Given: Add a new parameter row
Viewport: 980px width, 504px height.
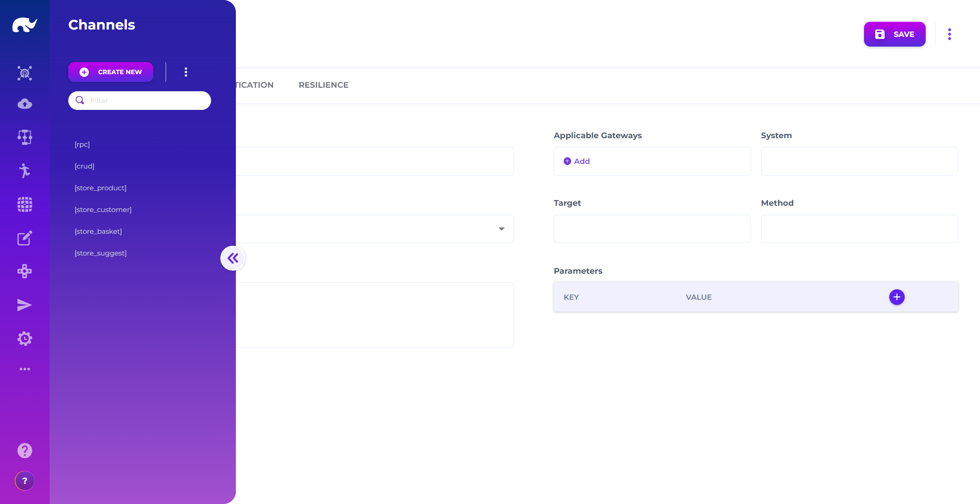Looking at the screenshot, I should point(897,297).
